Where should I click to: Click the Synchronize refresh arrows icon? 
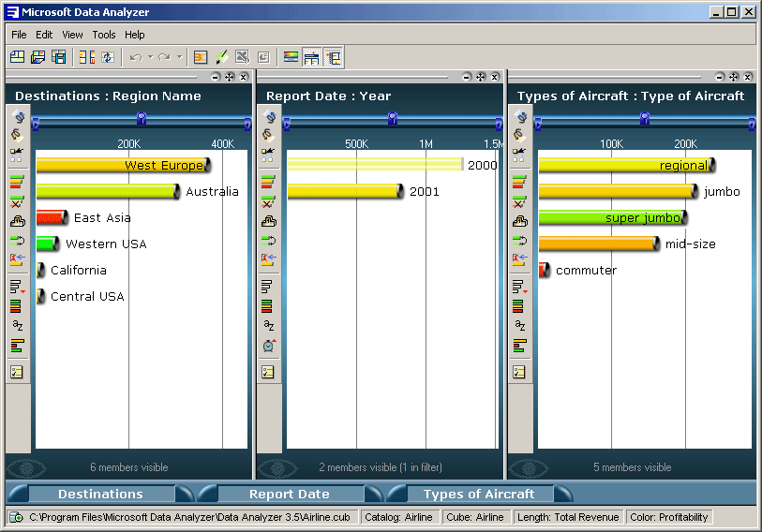[x=108, y=57]
